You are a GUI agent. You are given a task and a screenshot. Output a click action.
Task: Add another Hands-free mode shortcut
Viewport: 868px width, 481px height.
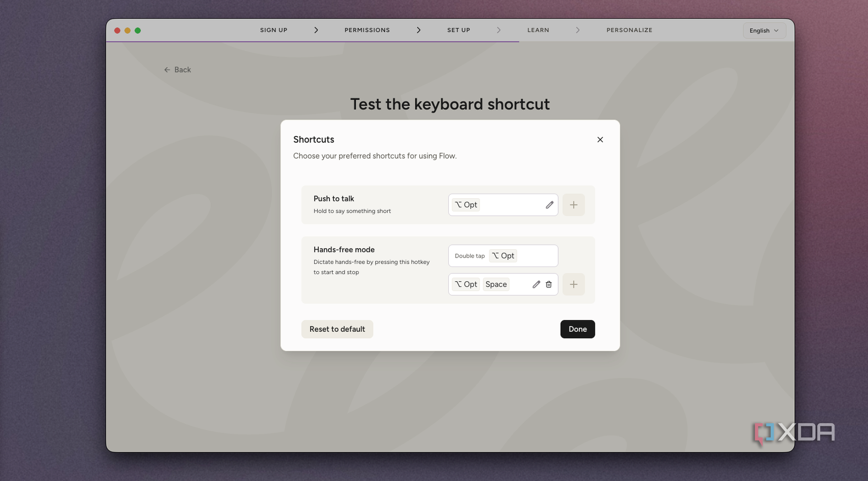[x=573, y=284]
